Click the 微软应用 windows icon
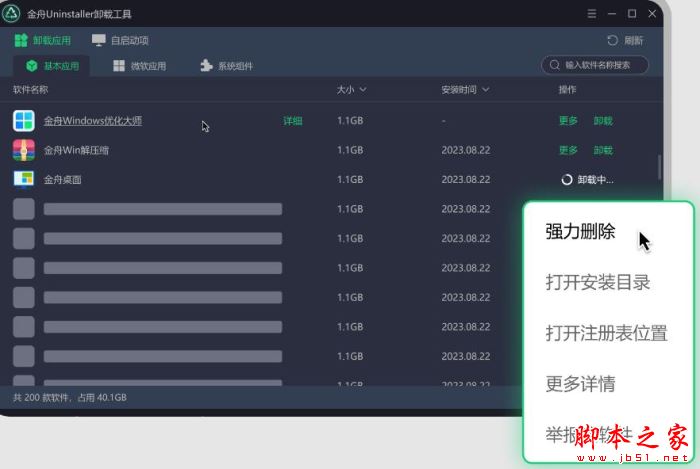Viewport: 700px width, 469px height. 119,66
